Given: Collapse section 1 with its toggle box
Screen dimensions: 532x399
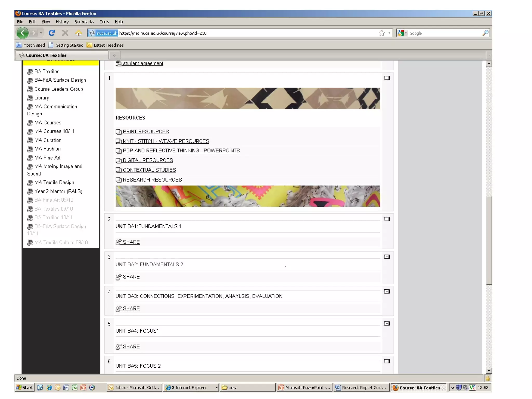Looking at the screenshot, I should pyautogui.click(x=387, y=78).
